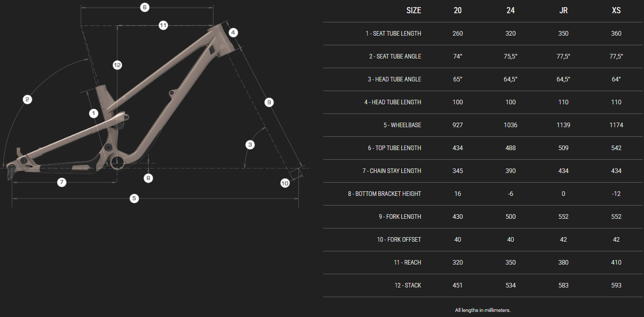The width and height of the screenshot is (644, 317).
Task: Click the number 4 head tube marker
Action: (x=233, y=33)
